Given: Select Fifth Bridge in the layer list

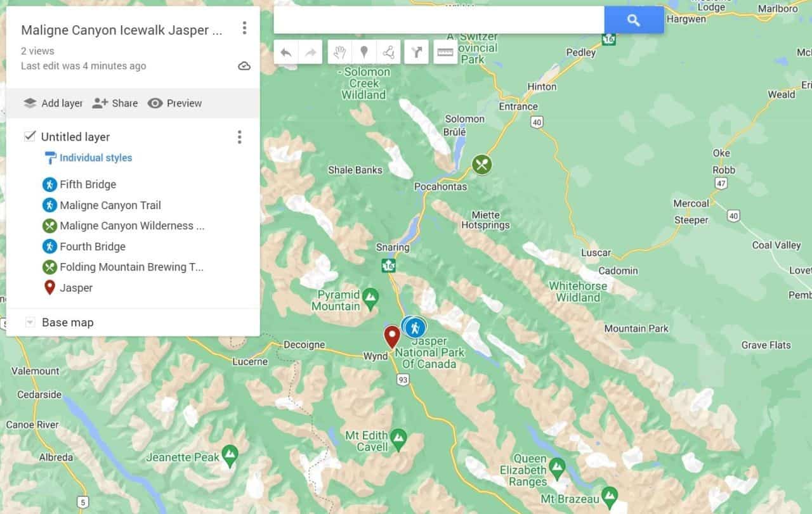Looking at the screenshot, I should (88, 184).
